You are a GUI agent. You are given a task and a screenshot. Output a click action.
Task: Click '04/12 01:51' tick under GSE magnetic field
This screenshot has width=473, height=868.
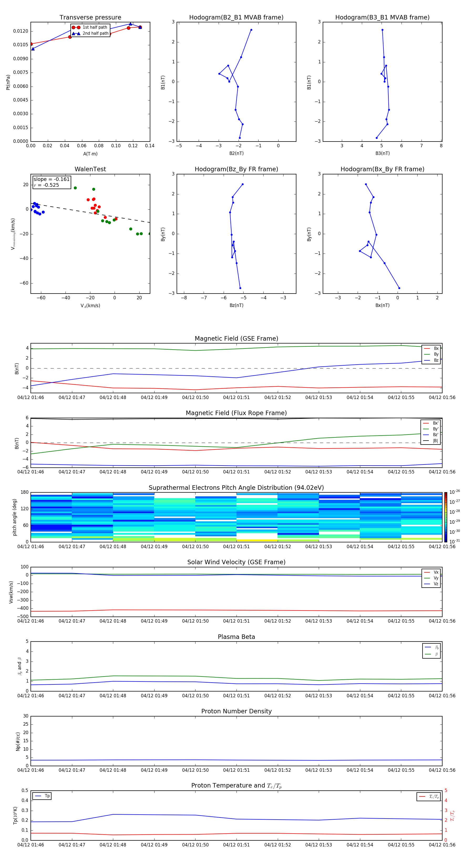pyautogui.click(x=236, y=398)
